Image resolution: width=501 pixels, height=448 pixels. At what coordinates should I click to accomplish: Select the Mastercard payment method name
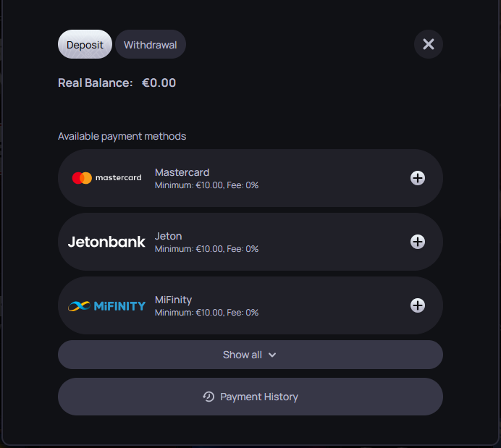tap(182, 172)
